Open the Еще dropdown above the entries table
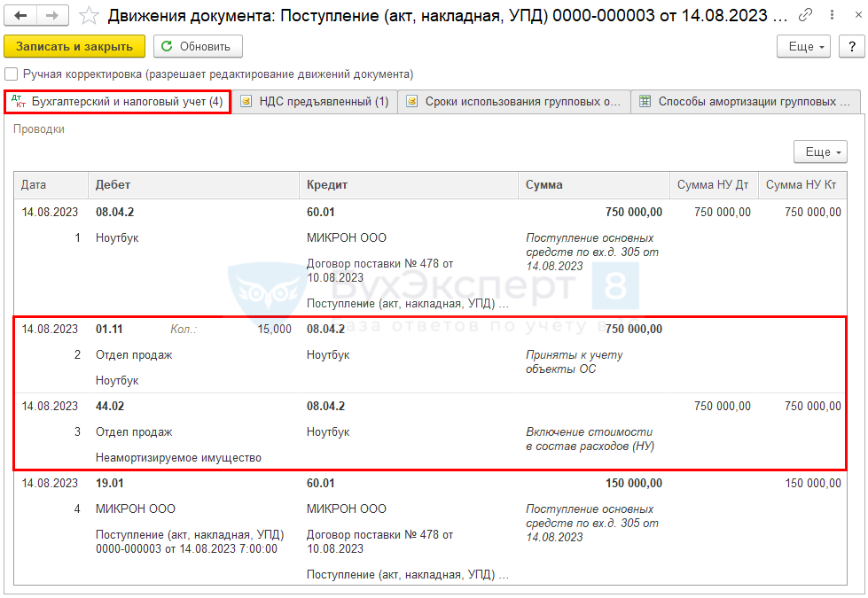The image size is (868, 598). coord(820,151)
